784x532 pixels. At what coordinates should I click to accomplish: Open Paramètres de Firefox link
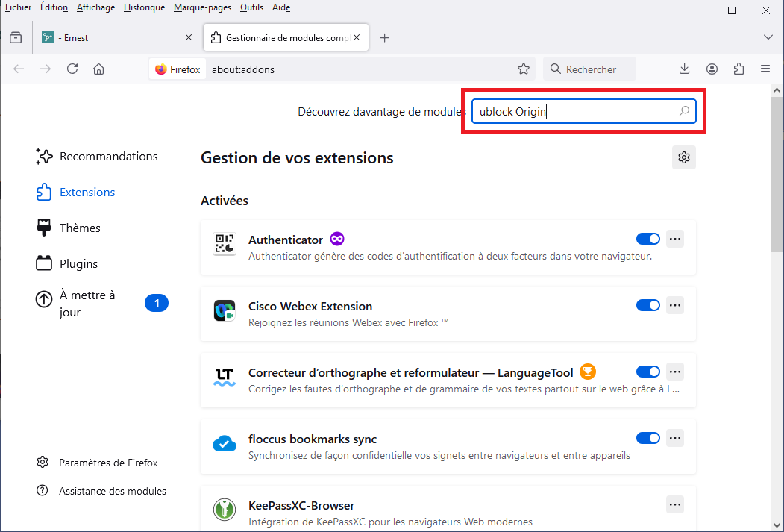tap(108, 463)
